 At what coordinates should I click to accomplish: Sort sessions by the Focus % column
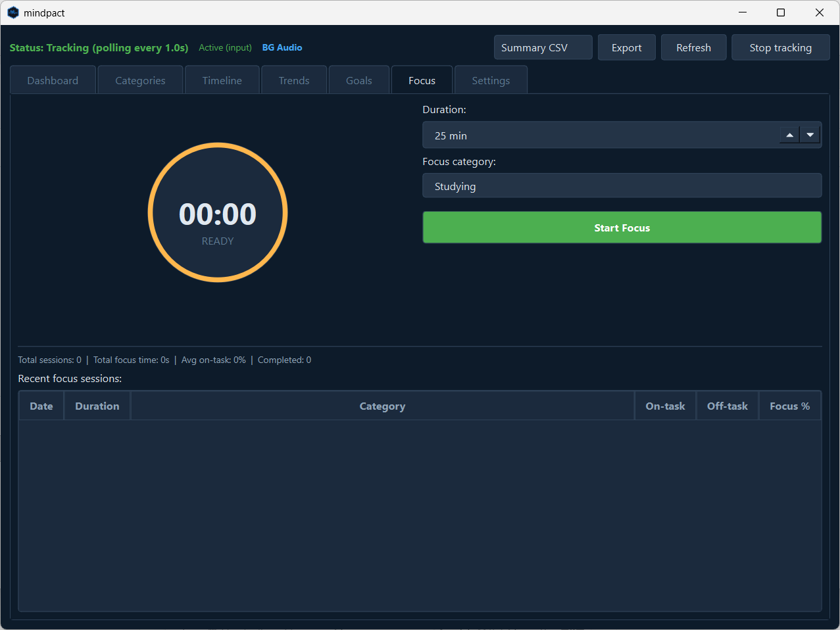(x=789, y=406)
